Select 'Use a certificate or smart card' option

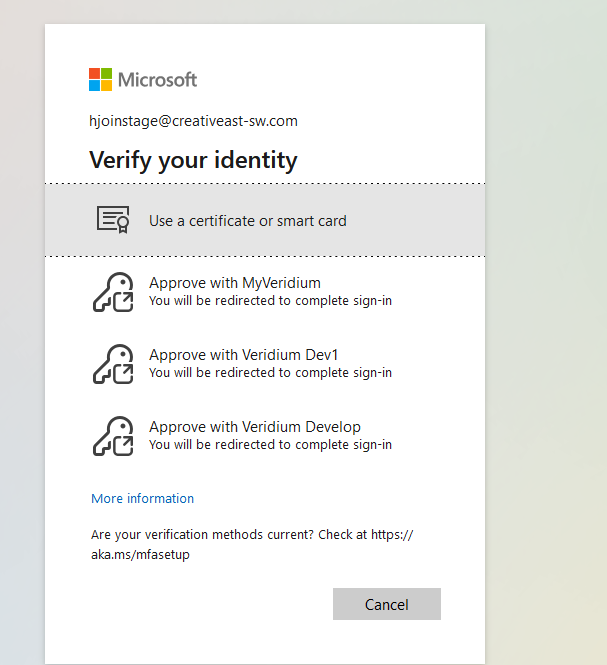click(247, 221)
